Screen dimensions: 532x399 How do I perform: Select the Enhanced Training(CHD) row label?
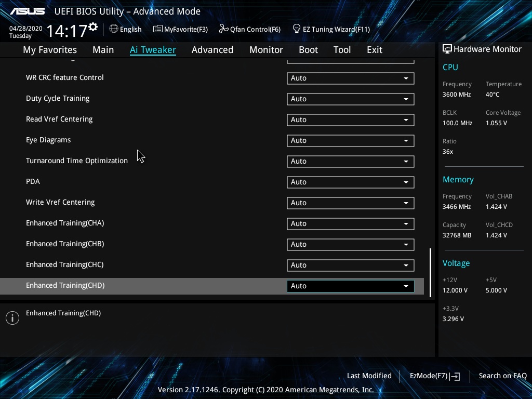pyautogui.click(x=65, y=286)
